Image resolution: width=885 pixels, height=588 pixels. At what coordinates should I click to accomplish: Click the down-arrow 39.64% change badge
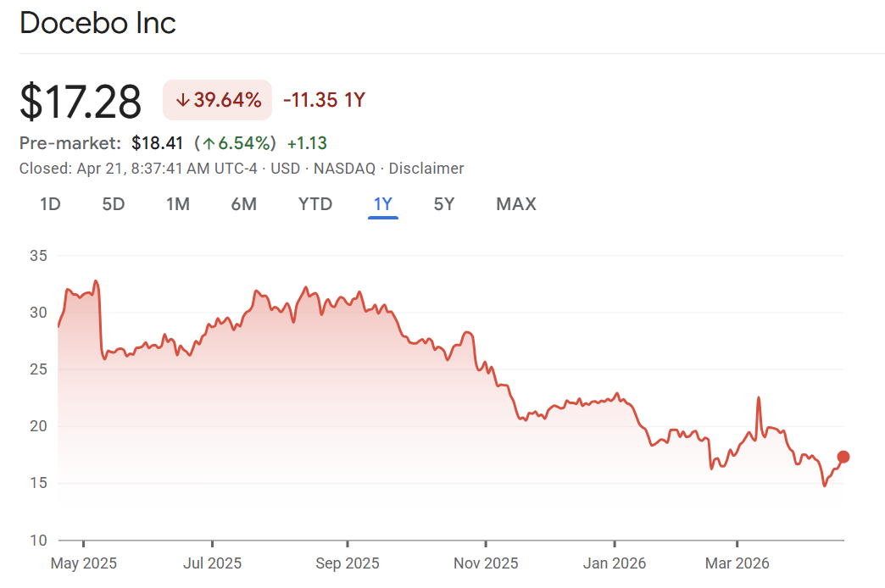[218, 100]
